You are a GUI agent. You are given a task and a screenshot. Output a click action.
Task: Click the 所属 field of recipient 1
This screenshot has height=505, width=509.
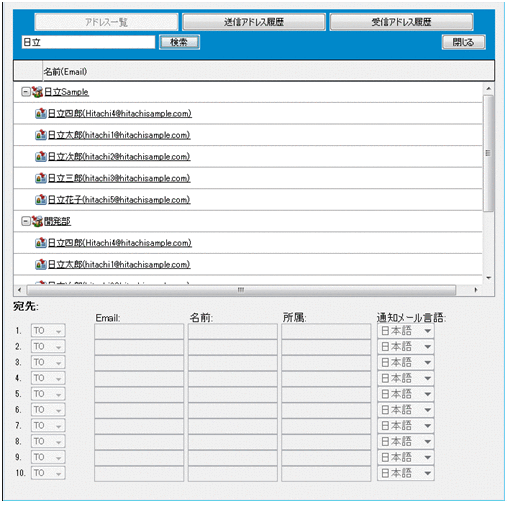[326, 331]
